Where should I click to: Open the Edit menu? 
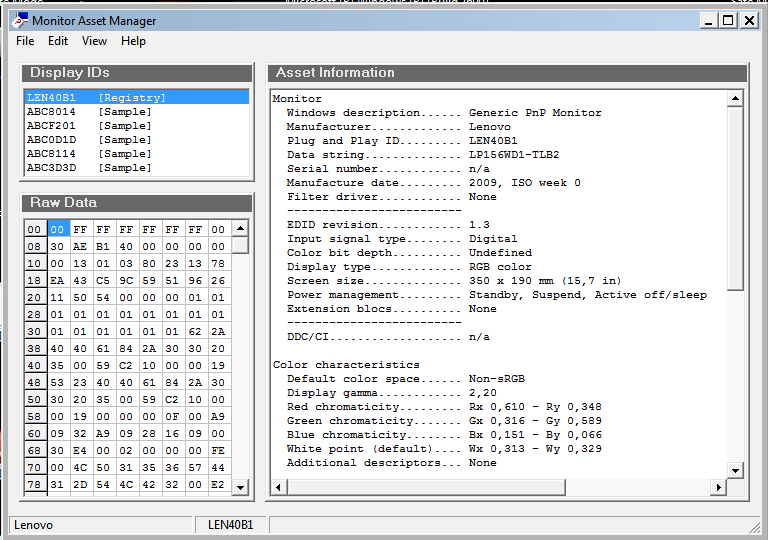(58, 41)
